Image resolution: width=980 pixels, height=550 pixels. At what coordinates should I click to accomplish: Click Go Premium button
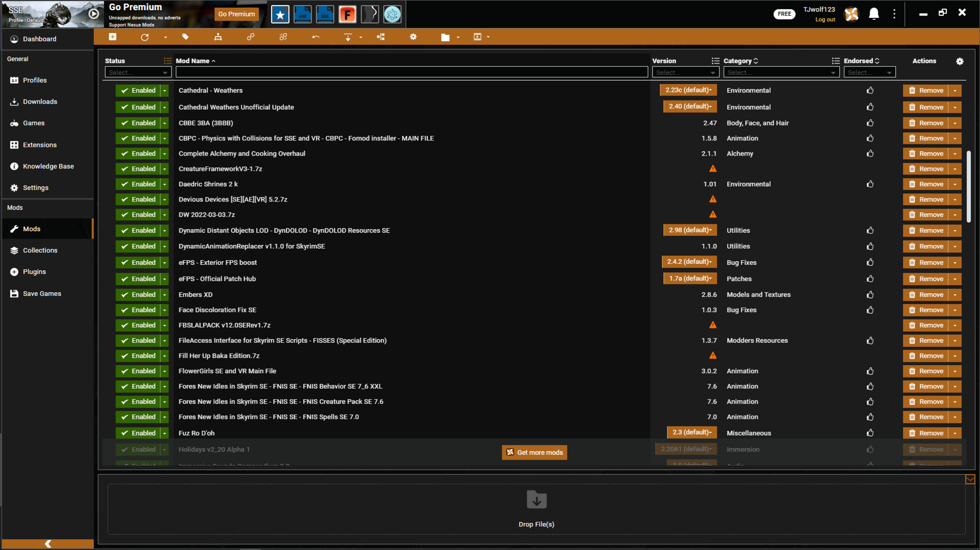[236, 14]
